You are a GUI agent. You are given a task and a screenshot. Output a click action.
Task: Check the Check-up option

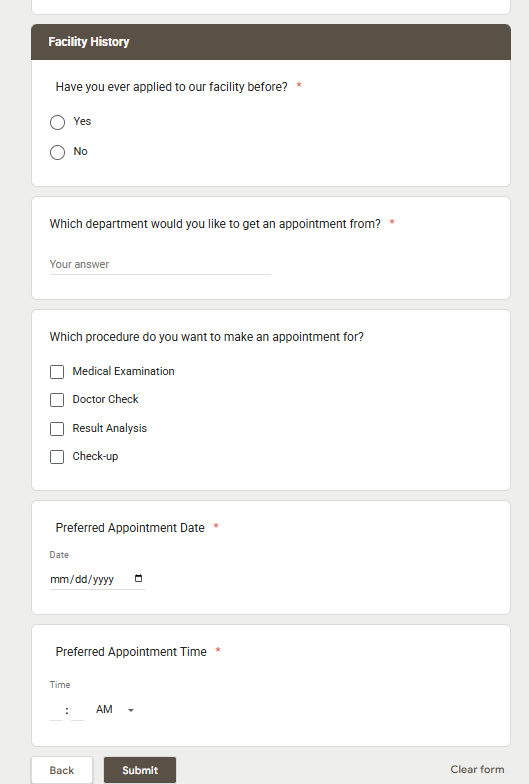pos(57,456)
